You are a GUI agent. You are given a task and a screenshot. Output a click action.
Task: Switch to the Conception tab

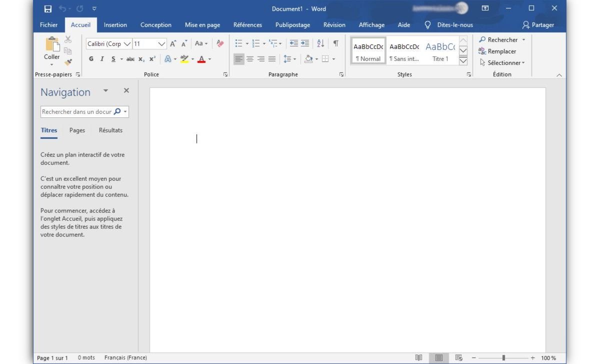point(156,25)
